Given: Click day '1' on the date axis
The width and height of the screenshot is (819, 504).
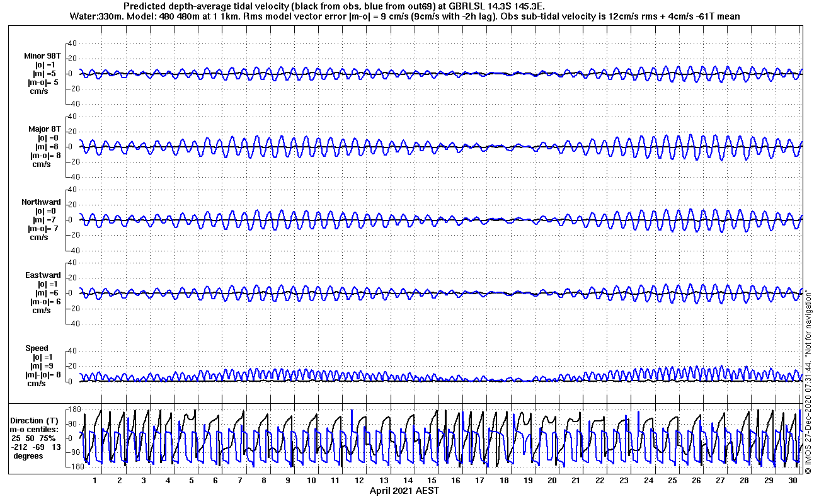Looking at the screenshot, I should [95, 480].
